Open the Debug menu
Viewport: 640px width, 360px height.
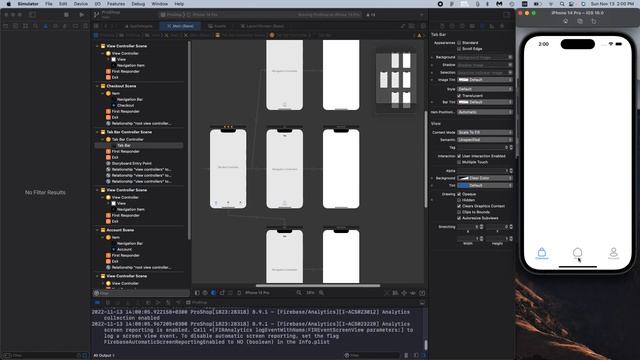tap(138, 4)
